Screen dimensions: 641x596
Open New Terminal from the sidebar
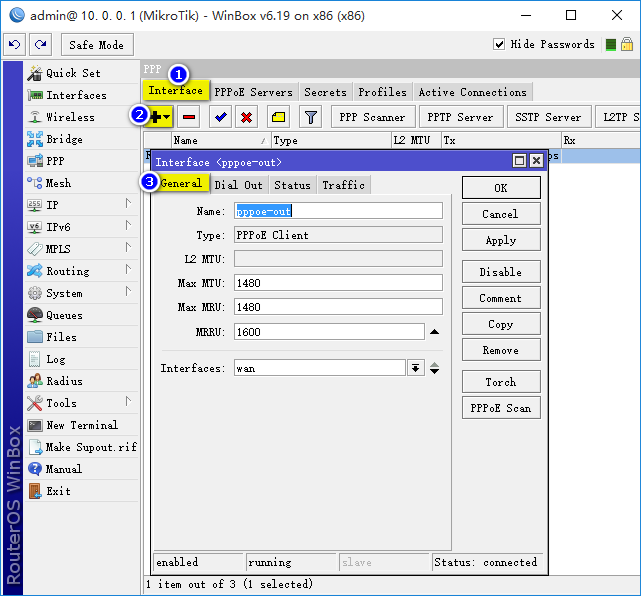81,425
